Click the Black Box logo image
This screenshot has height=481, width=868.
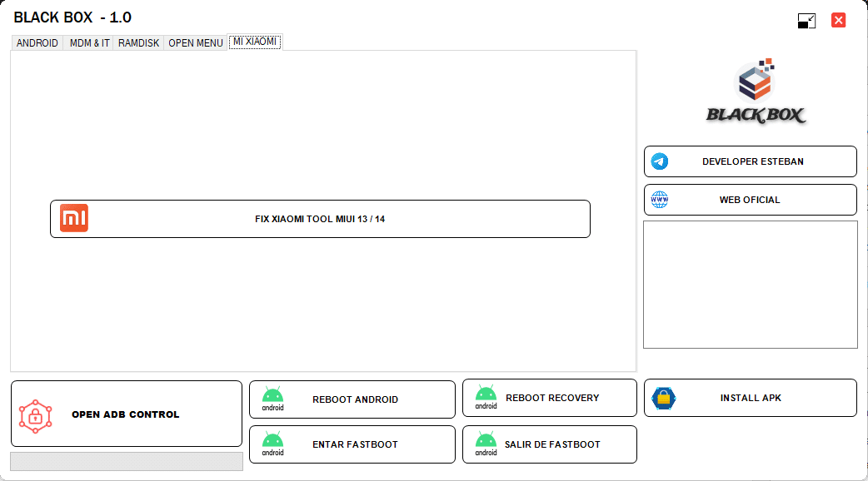(x=756, y=93)
